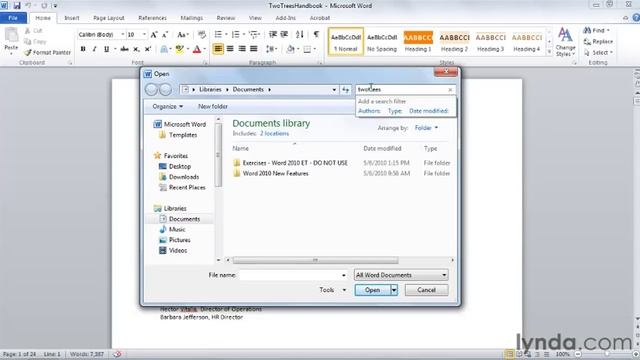
Task: Click the red Font Color icon
Action: 197,49
